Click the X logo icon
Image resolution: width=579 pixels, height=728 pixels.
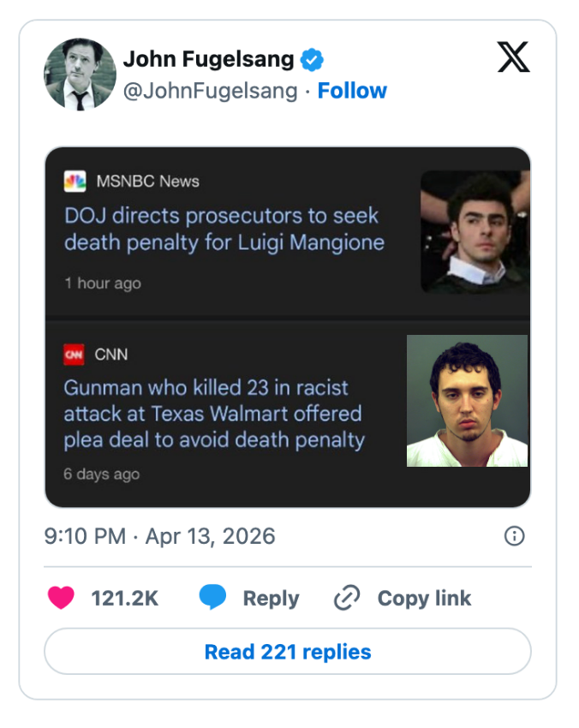[513, 57]
